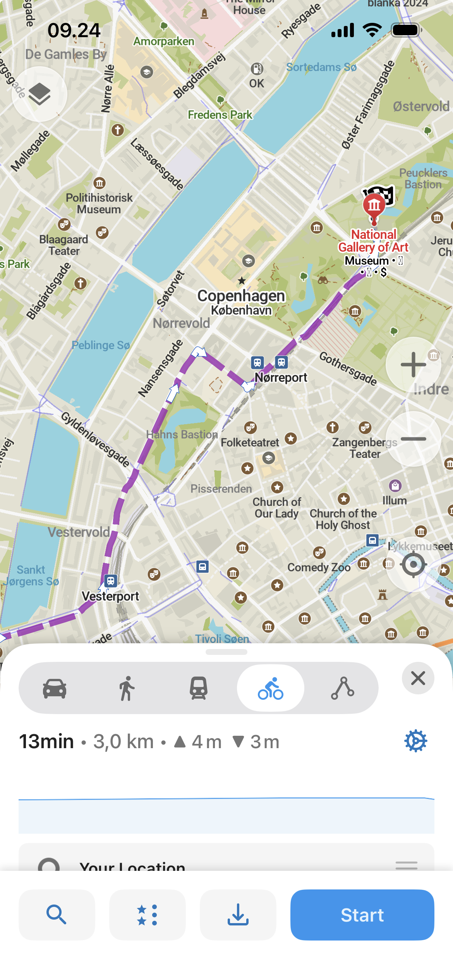
Task: Open route settings gear icon
Action: pos(416,741)
